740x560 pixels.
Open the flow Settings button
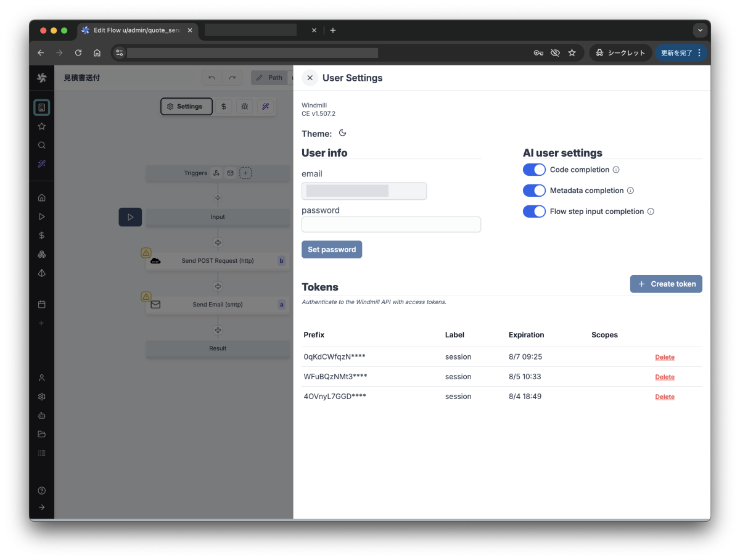[x=186, y=107]
